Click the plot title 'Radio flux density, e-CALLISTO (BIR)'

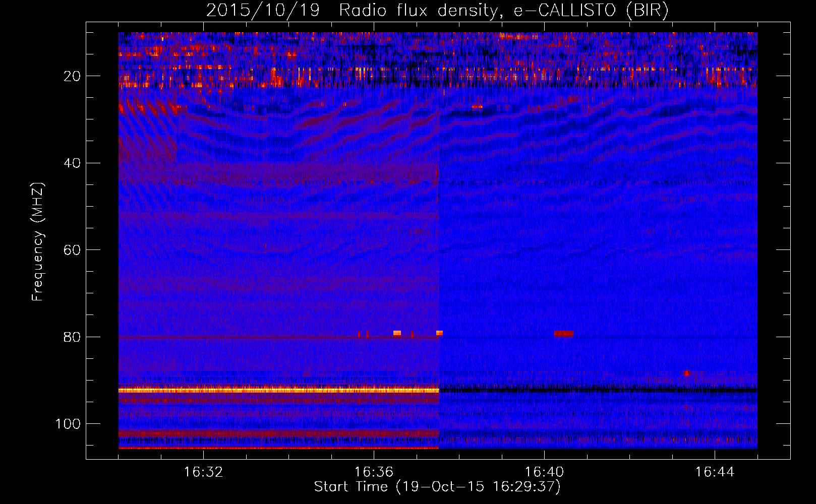coord(503,11)
